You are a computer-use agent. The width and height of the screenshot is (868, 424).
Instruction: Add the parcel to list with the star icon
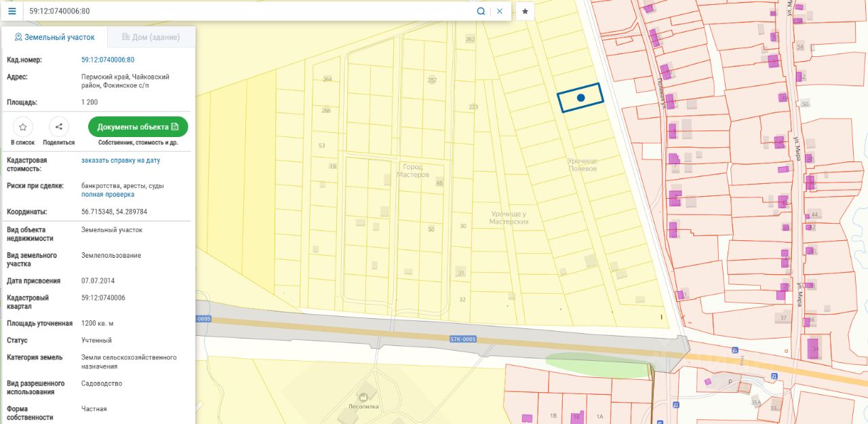pos(23,127)
